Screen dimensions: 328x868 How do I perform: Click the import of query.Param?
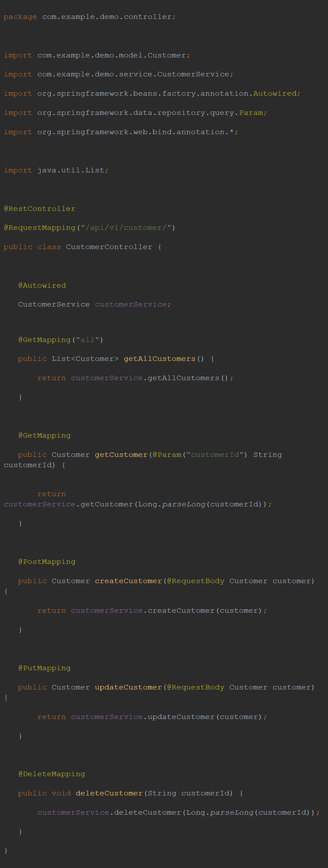[135, 113]
